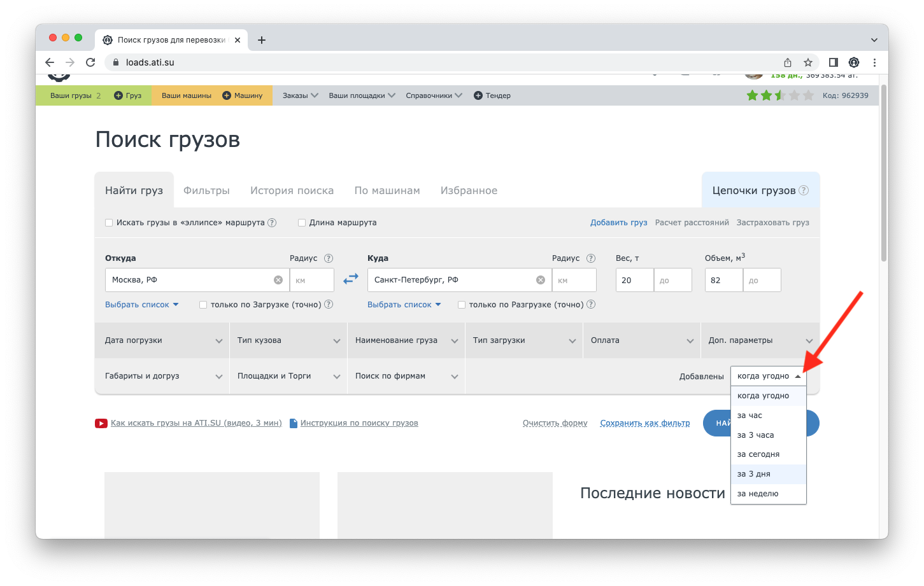Click into the Вес minimum field showing 20
The height and width of the screenshot is (586, 924).
(x=635, y=280)
